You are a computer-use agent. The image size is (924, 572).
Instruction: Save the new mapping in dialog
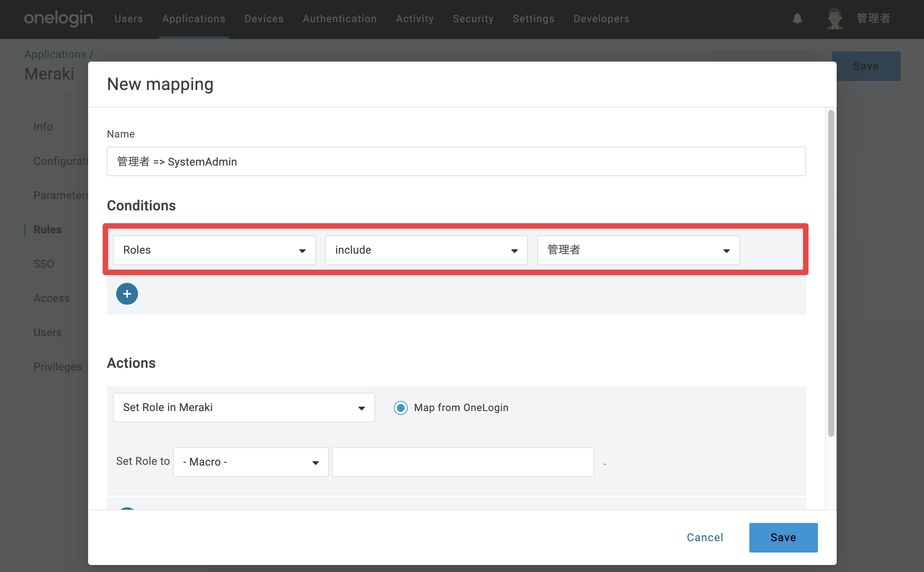[783, 537]
